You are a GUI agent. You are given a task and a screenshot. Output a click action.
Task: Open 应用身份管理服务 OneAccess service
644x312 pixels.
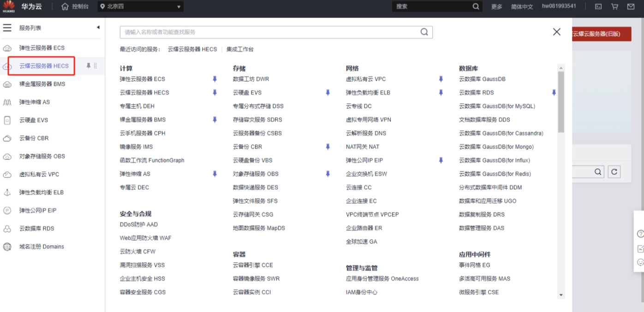[x=382, y=279]
